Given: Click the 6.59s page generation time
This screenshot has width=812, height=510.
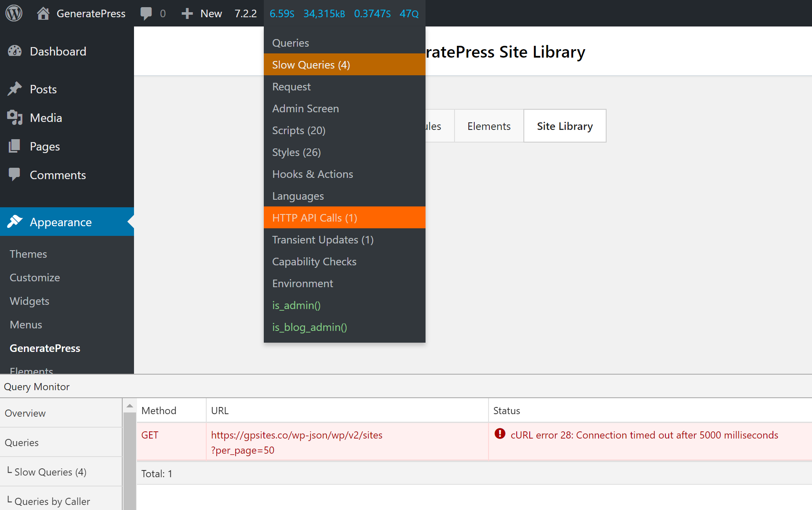Looking at the screenshot, I should click(x=282, y=13).
